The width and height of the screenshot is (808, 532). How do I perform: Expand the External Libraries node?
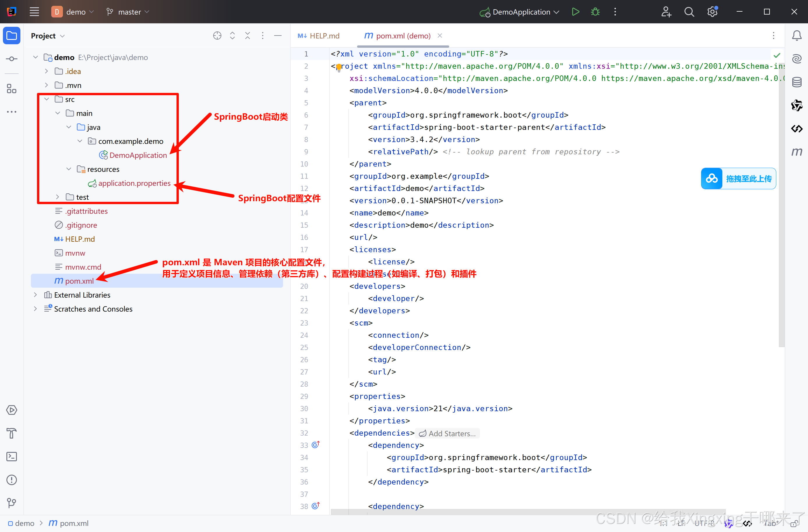coord(35,295)
